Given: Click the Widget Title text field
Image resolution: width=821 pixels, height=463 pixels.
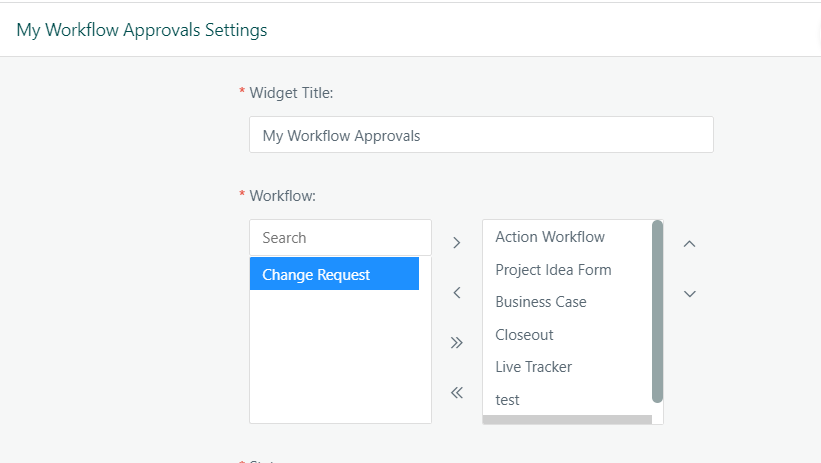Looking at the screenshot, I should tap(480, 135).
